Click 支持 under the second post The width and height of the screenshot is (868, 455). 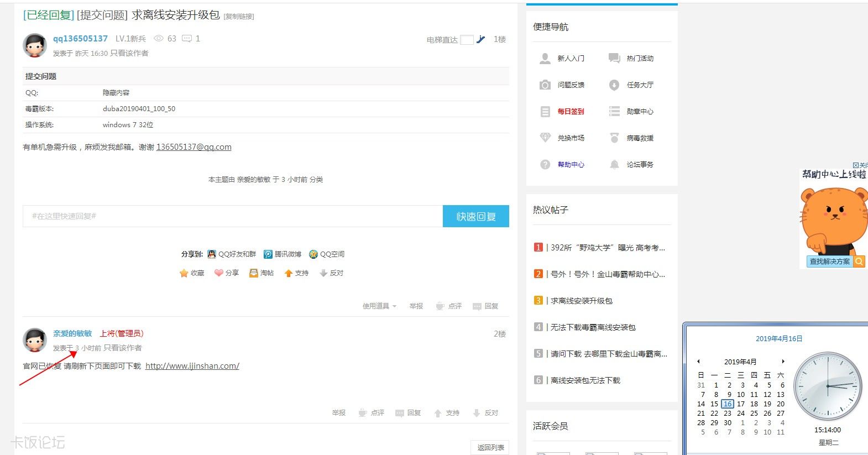tap(447, 413)
